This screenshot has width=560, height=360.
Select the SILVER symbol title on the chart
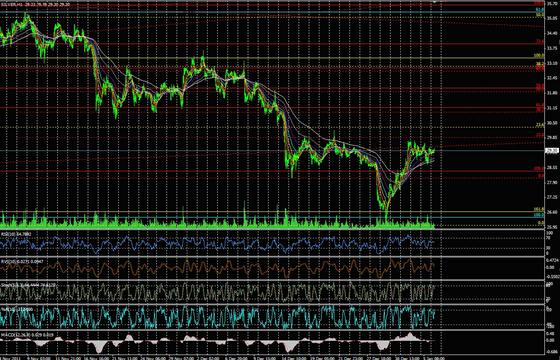12,5
